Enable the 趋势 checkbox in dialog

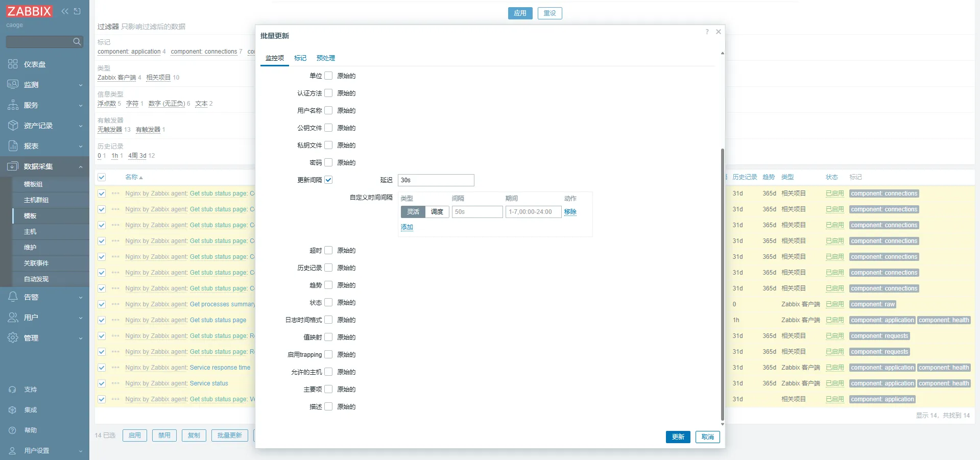coord(328,285)
